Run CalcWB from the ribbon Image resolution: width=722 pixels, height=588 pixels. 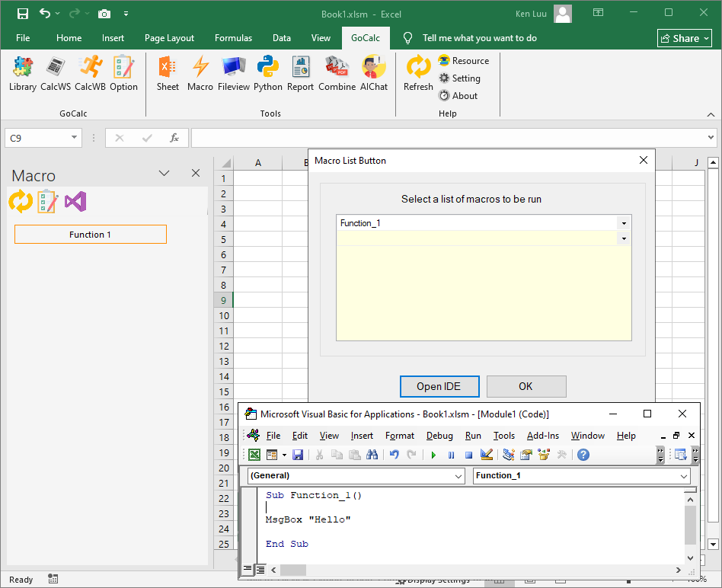(90, 73)
